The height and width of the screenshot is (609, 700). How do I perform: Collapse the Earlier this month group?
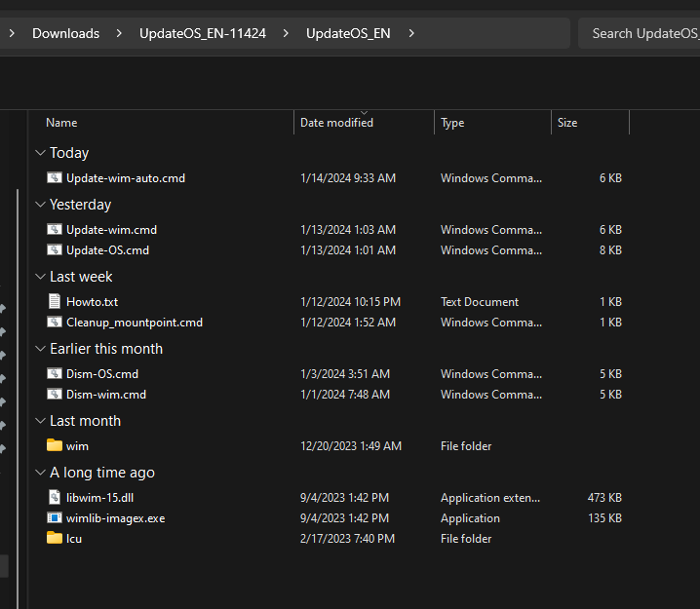(40, 349)
